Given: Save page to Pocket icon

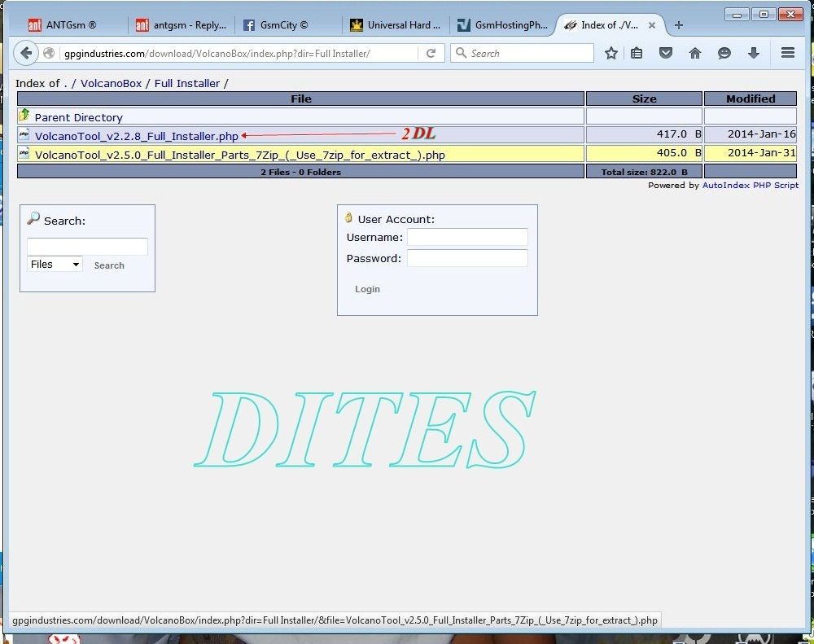Looking at the screenshot, I should (666, 53).
